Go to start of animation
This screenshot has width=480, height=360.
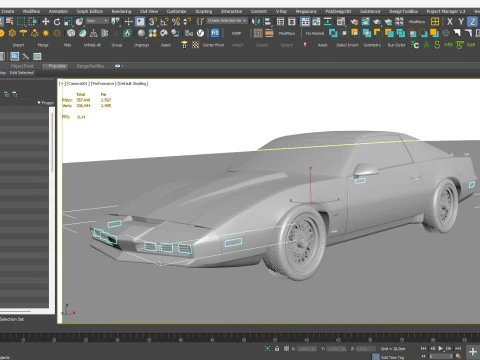click(x=423, y=348)
